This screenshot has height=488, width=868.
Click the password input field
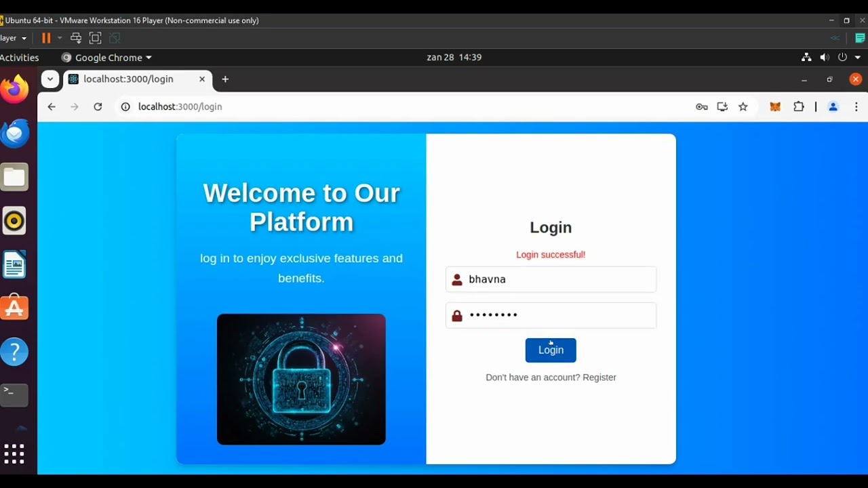point(551,315)
